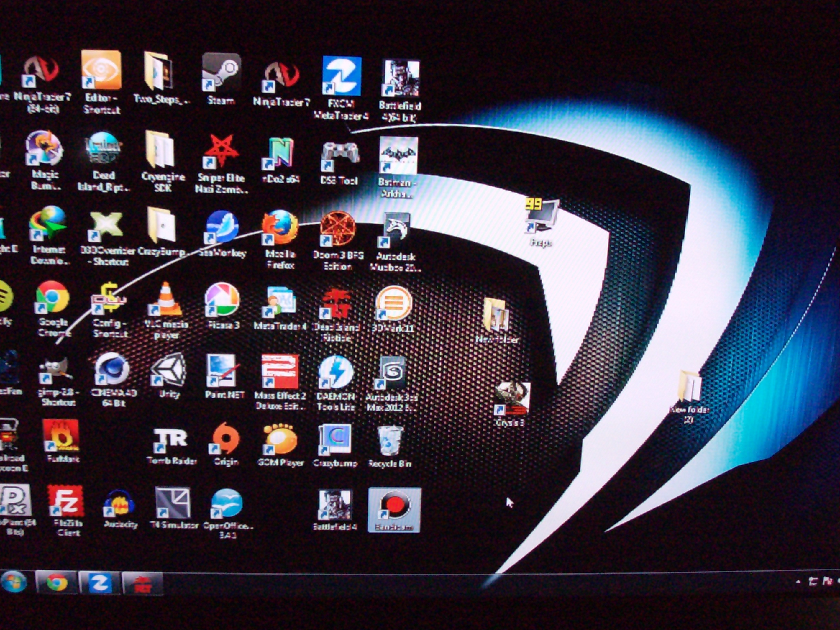Open Mozilla Firefox from desktop
The image size is (840, 630).
[280, 239]
